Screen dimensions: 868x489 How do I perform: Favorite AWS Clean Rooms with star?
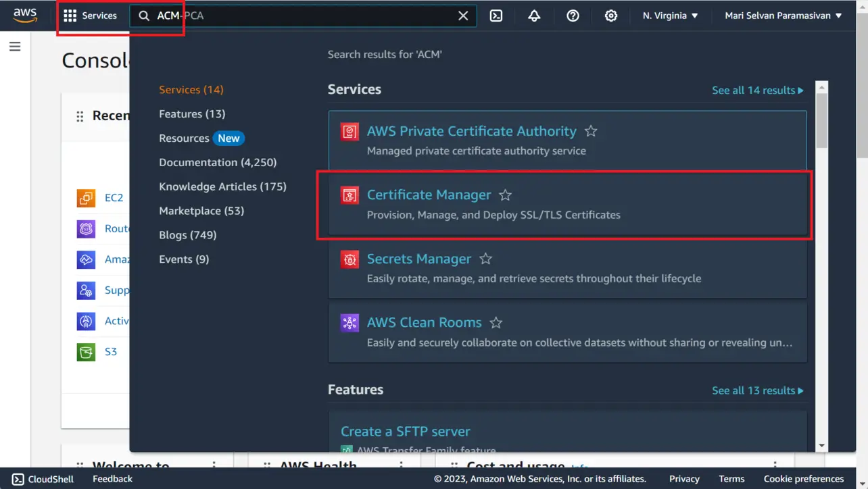click(496, 323)
